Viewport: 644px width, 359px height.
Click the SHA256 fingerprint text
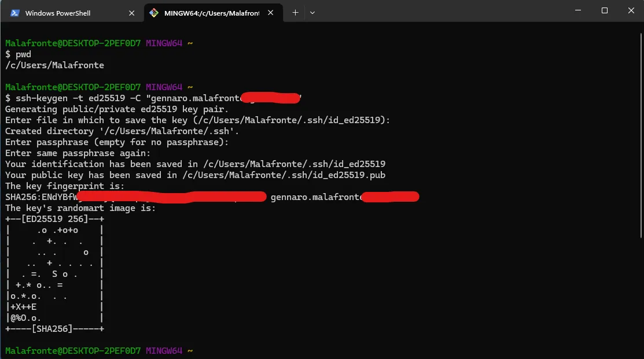click(135, 197)
